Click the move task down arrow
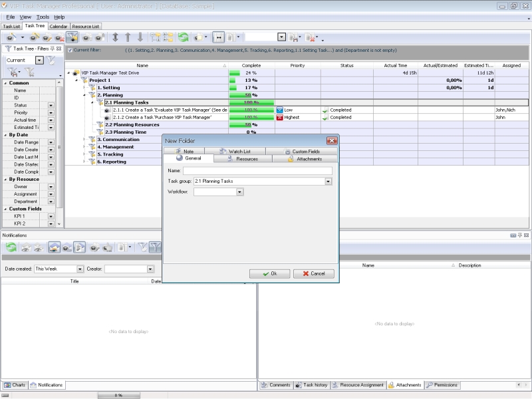Image resolution: width=532 pixels, height=399 pixels. pyautogui.click(x=140, y=37)
